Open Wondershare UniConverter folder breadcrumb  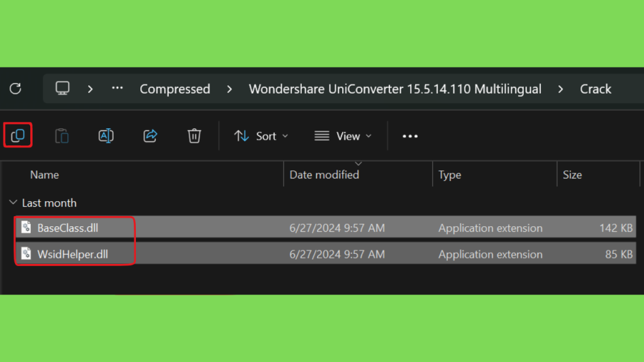395,89
